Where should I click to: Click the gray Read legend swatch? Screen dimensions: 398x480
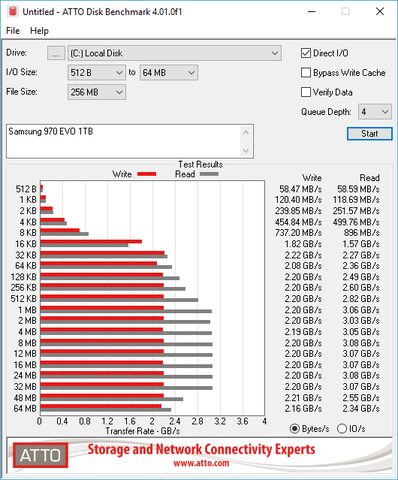click(x=209, y=174)
